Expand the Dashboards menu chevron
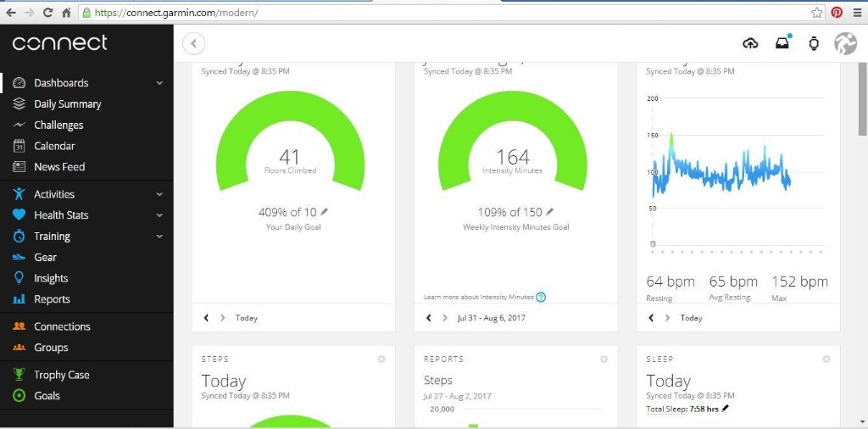The width and height of the screenshot is (868, 429). click(159, 83)
